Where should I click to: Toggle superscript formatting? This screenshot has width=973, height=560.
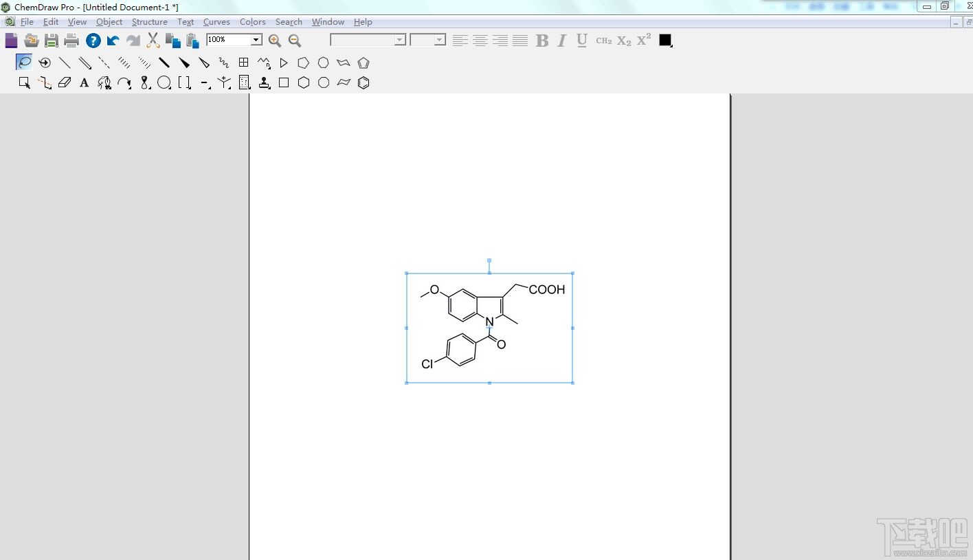coord(644,41)
